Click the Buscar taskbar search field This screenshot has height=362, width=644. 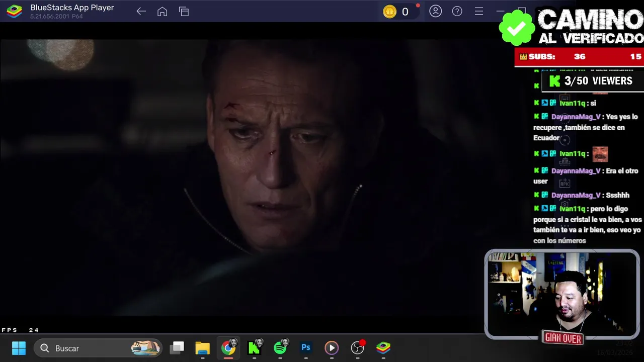pyautogui.click(x=98, y=348)
